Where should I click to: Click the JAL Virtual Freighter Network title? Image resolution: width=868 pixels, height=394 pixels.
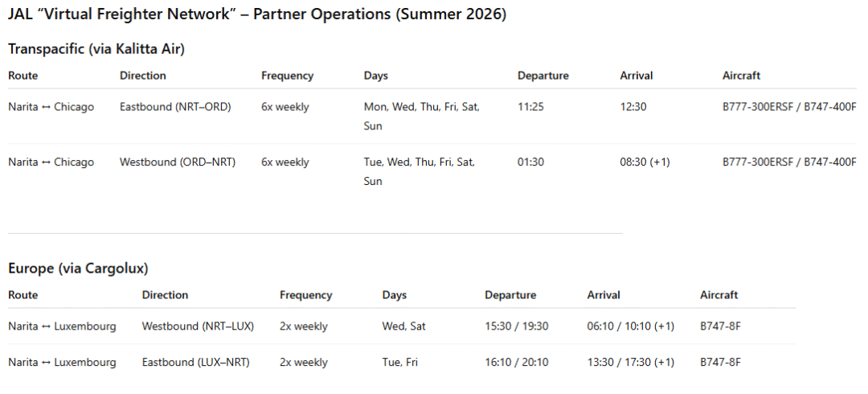pyautogui.click(x=257, y=15)
